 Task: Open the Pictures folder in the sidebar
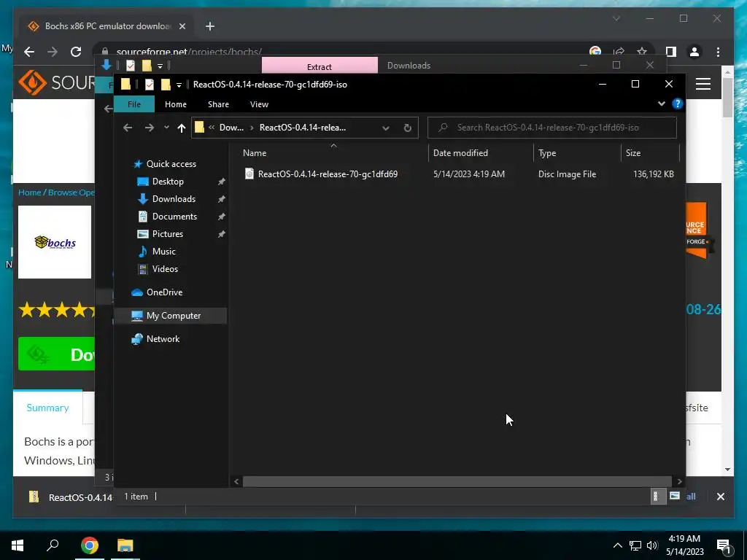point(167,234)
